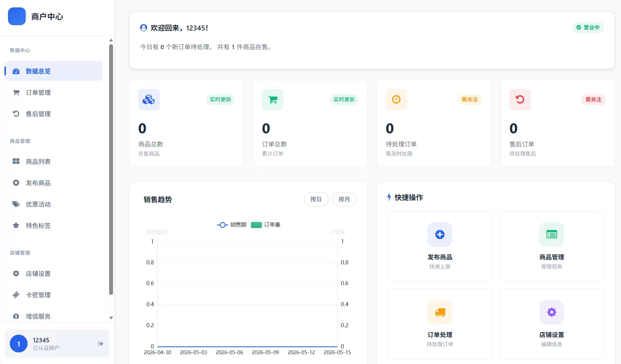This screenshot has height=364, width=621.
Task: Click red refresh icon on 售后订单 card
Action: (x=520, y=100)
